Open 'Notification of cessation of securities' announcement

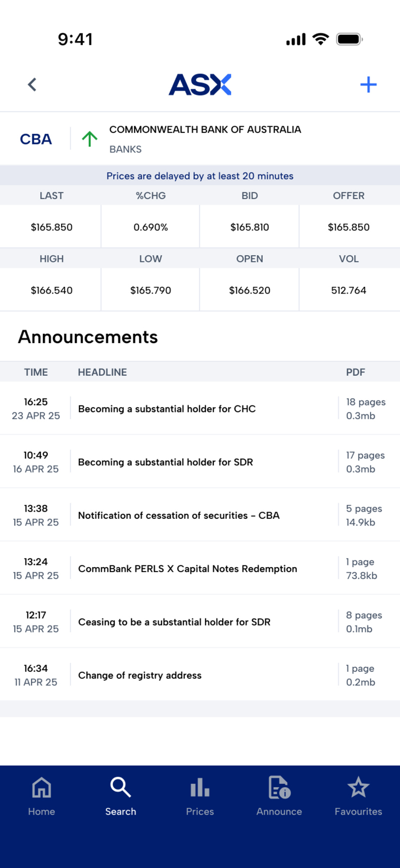coord(179,515)
